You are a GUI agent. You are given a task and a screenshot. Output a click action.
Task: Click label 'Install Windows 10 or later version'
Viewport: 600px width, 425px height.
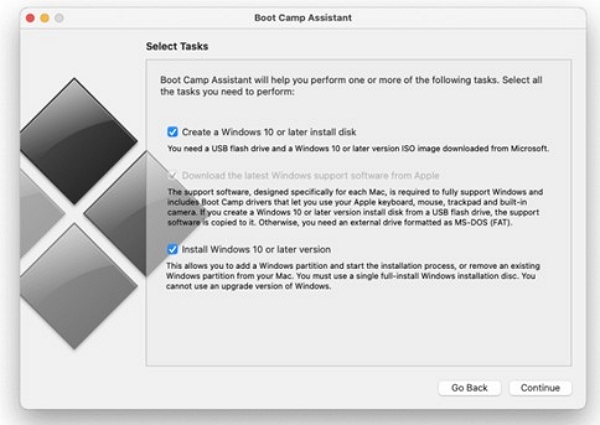[x=256, y=249]
